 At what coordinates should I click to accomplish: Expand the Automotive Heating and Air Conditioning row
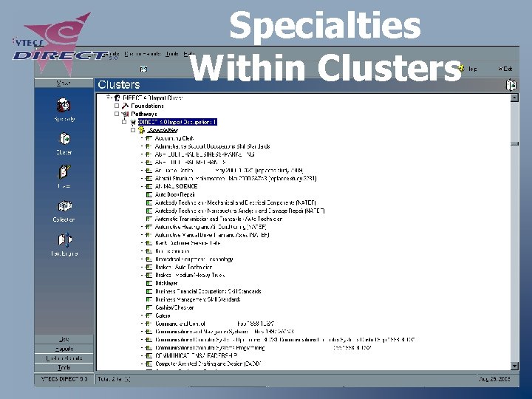tap(143, 227)
